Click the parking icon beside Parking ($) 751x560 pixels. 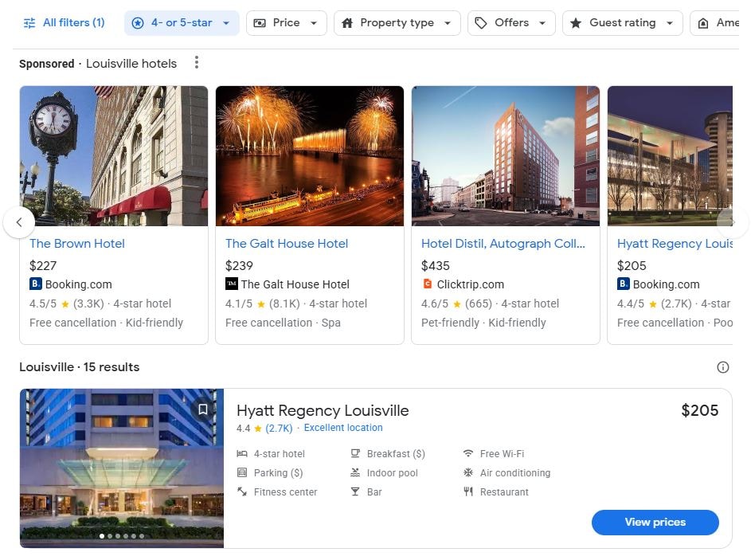click(242, 472)
